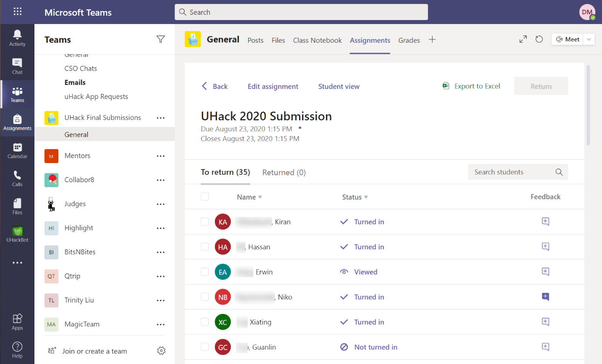The image size is (602, 364).
Task: Open the Meet button dropdown arrow
Action: (x=589, y=39)
